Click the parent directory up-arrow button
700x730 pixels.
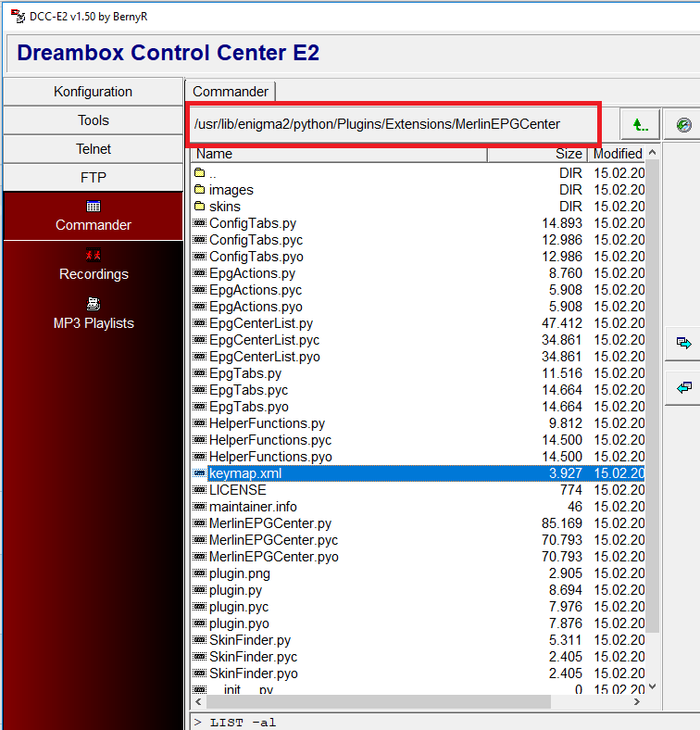(x=639, y=124)
